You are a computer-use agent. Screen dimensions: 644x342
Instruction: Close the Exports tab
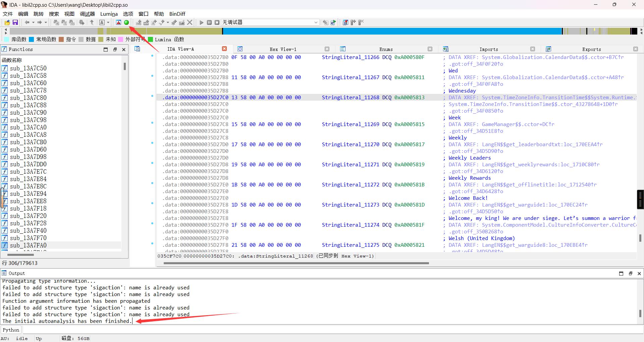[x=636, y=49]
